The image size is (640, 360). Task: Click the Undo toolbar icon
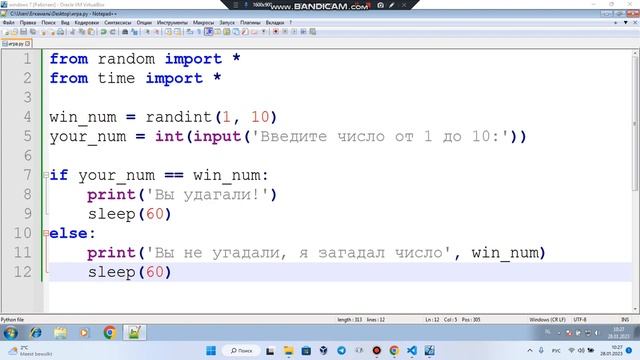click(103, 32)
